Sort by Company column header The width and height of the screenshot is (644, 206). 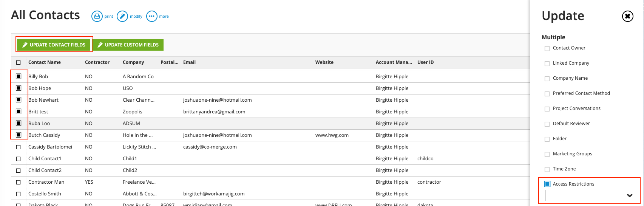[x=133, y=62]
